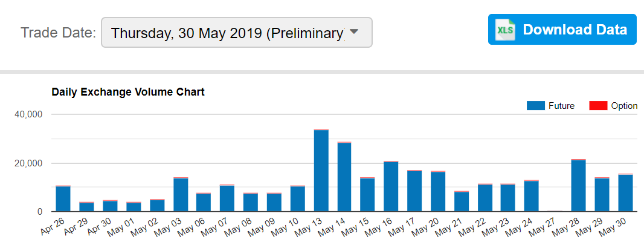This screenshot has height=245, width=644.
Task: Click the May 24 volume bar
Action: tap(532, 196)
